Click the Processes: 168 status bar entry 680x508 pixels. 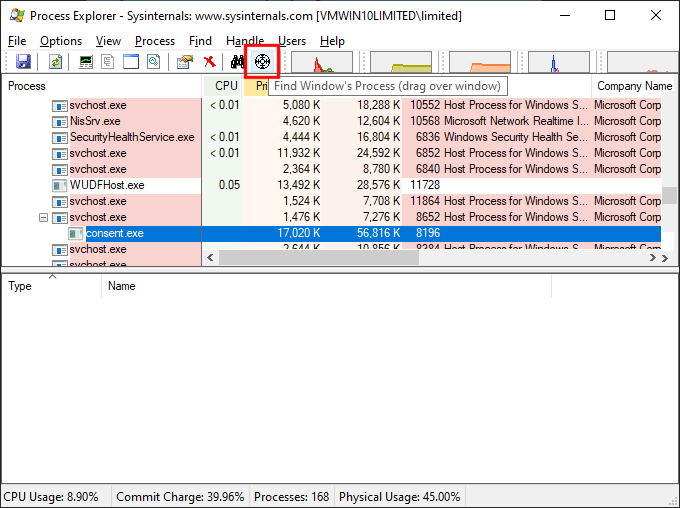[x=291, y=497]
